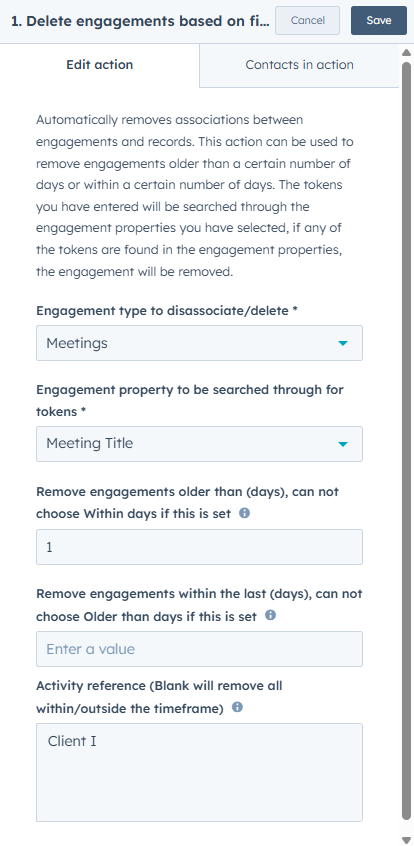The width and height of the screenshot is (414, 846).
Task: Click the info icon beside older than days
Action: pyautogui.click(x=244, y=513)
